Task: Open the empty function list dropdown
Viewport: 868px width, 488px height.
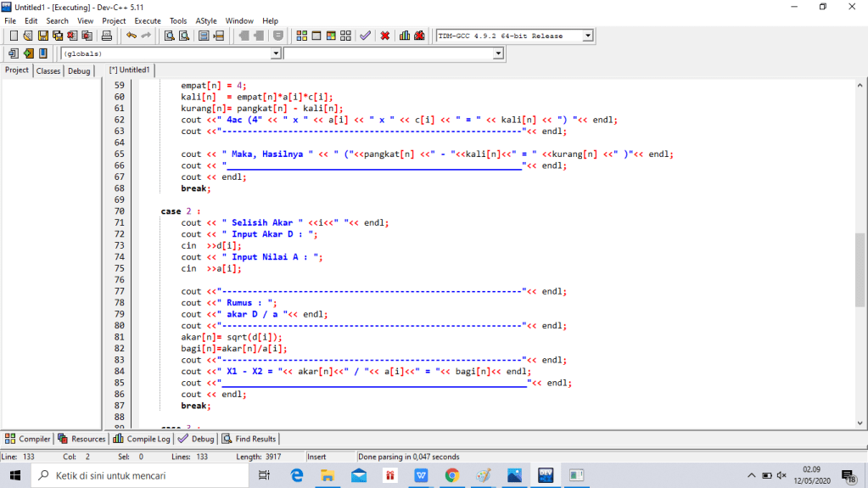Action: tap(498, 53)
